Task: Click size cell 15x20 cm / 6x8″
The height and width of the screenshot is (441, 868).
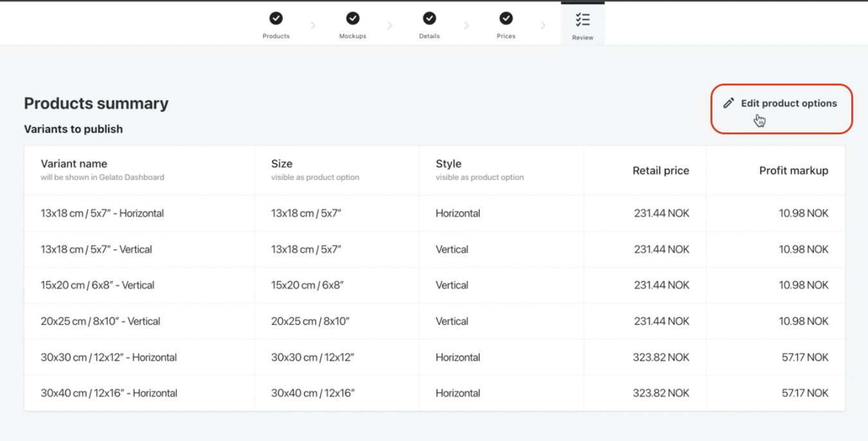Action: (307, 285)
